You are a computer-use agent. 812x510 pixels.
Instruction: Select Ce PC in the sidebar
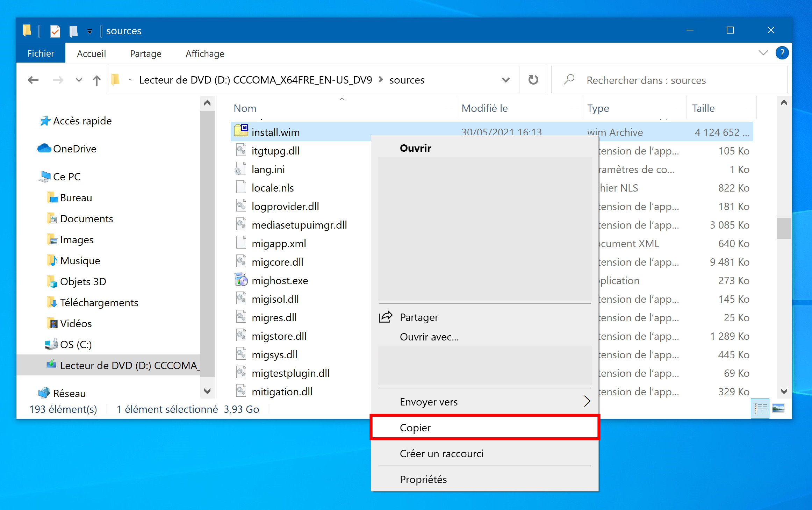tap(59, 177)
